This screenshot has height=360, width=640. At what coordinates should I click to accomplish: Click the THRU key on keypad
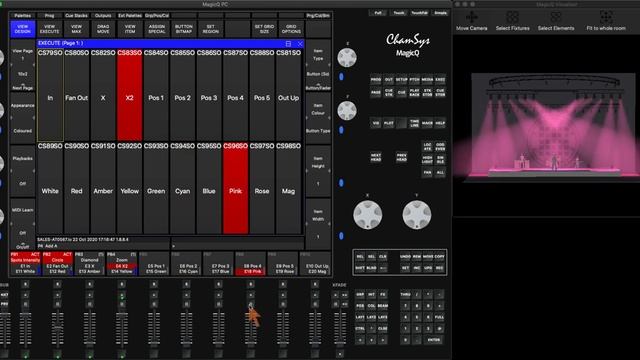(x=405, y=294)
